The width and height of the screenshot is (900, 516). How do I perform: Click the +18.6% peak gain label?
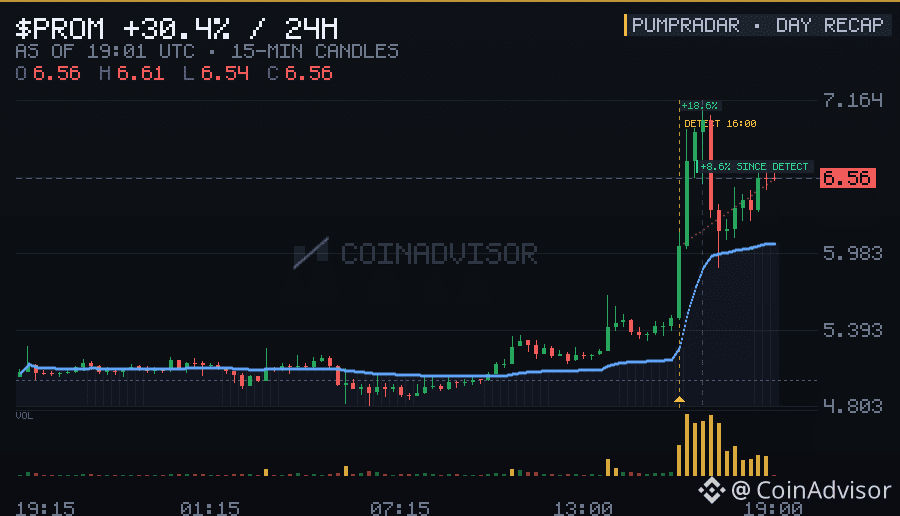(x=699, y=106)
